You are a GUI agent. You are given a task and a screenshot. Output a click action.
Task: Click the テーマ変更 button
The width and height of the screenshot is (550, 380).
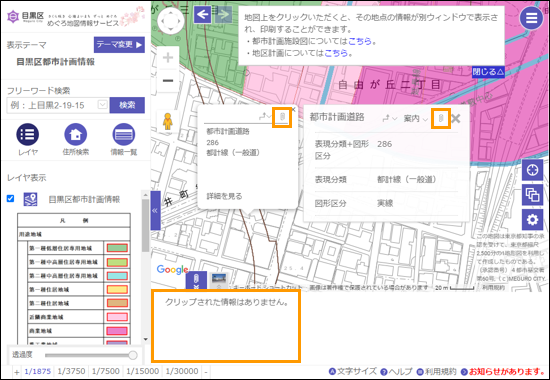coord(119,45)
